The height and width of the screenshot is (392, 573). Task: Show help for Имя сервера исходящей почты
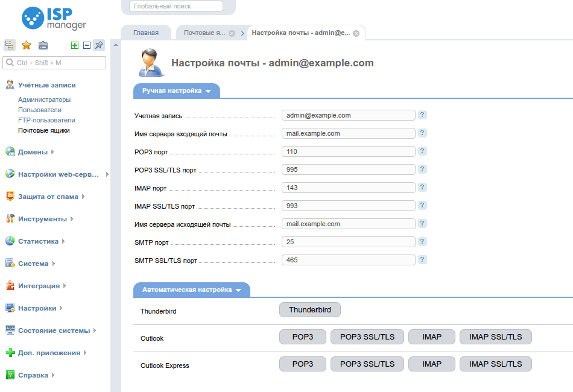422,224
